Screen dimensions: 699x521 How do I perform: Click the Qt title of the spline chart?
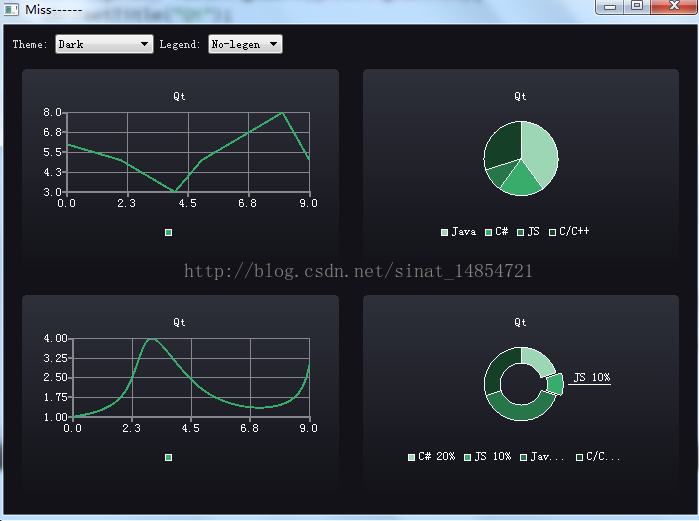point(179,322)
